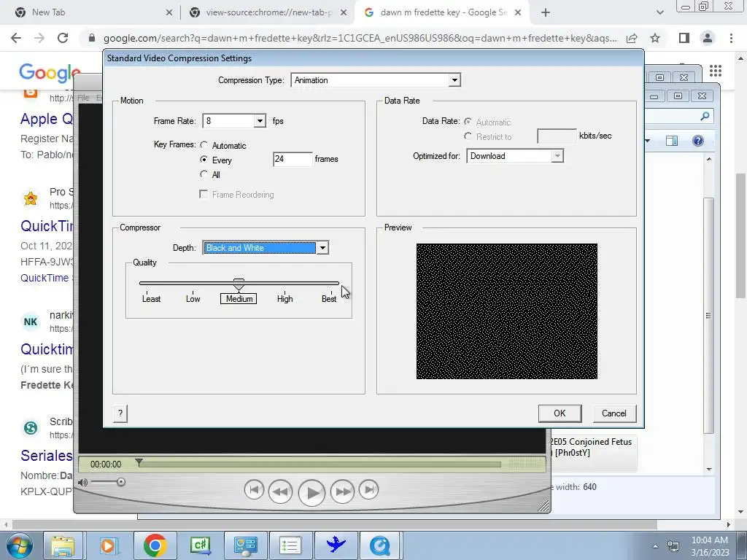
Task: Click the File menu in QuickTime window
Action: tap(83, 98)
